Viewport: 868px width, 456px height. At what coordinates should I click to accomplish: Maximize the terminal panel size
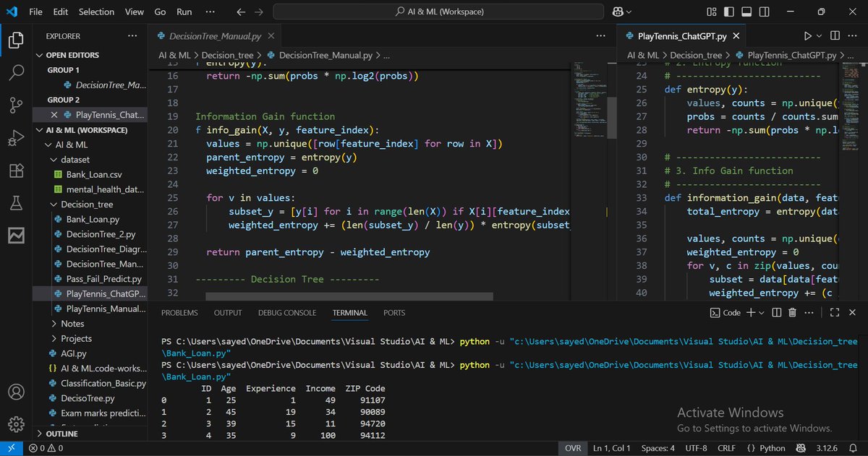coord(834,312)
